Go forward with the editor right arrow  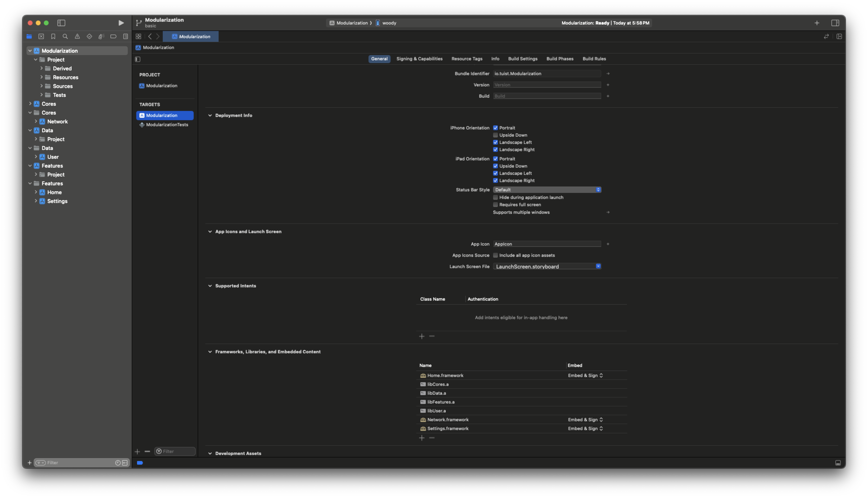pos(158,36)
